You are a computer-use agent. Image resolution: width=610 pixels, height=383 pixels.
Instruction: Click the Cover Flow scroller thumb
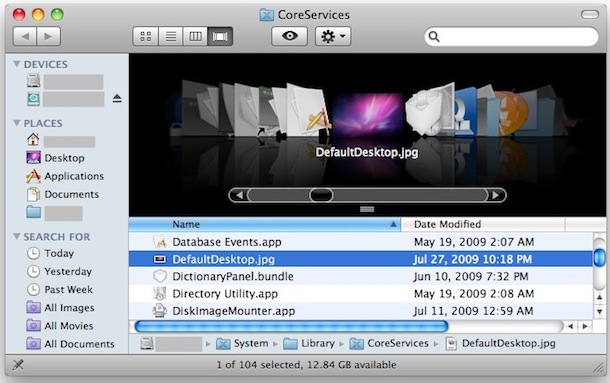pos(321,195)
